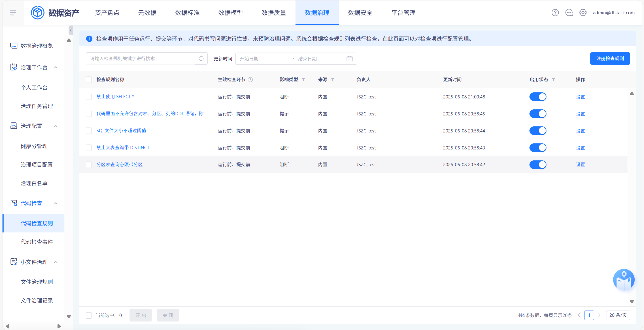Click the floating guide map icon
This screenshot has width=644, height=330.
point(624,280)
